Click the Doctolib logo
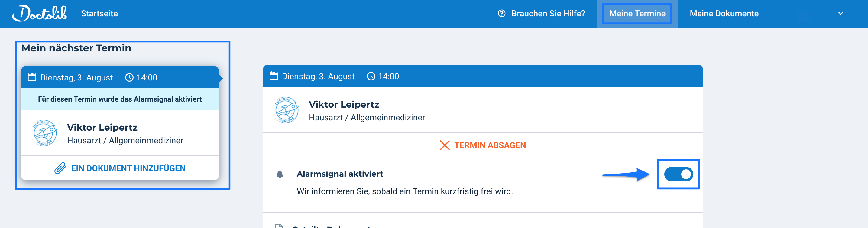This screenshot has width=868, height=228. pyautogui.click(x=40, y=14)
